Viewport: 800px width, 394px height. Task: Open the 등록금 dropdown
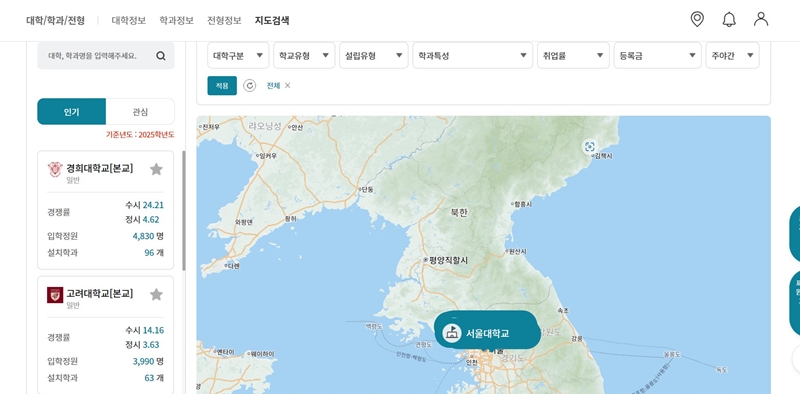click(658, 56)
